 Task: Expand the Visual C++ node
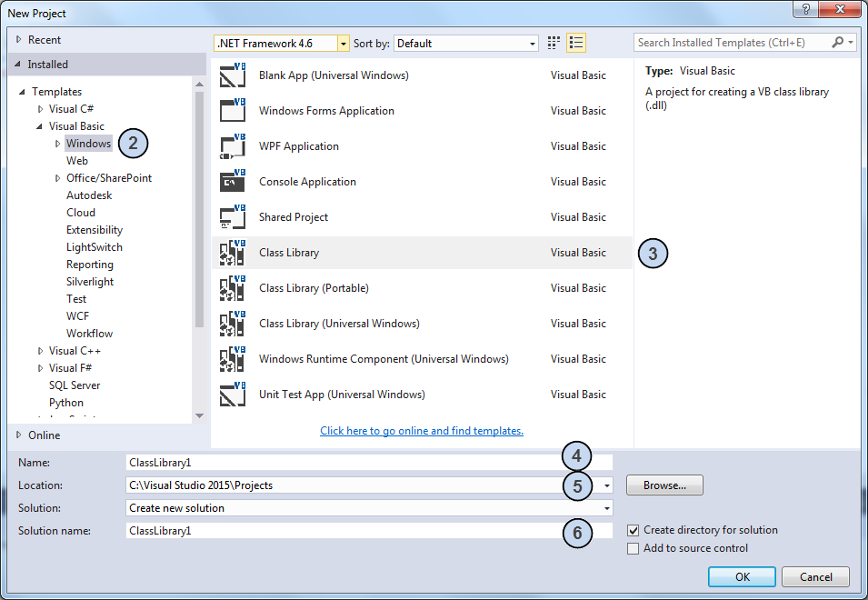click(x=40, y=351)
